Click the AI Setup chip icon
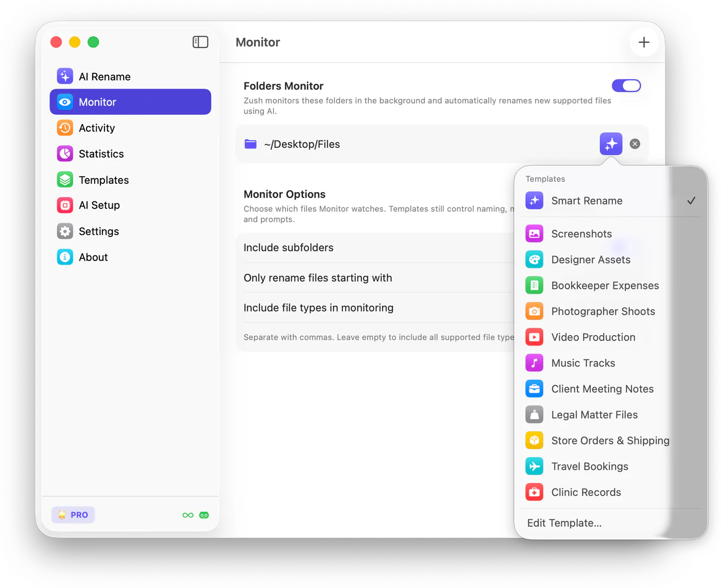Viewport: 721px width, 588px height. pos(65,205)
